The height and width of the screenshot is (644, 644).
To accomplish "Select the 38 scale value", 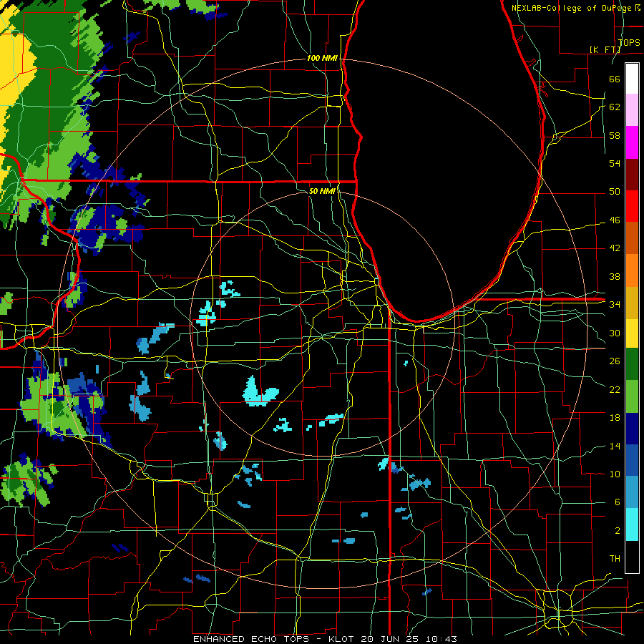I will (615, 276).
